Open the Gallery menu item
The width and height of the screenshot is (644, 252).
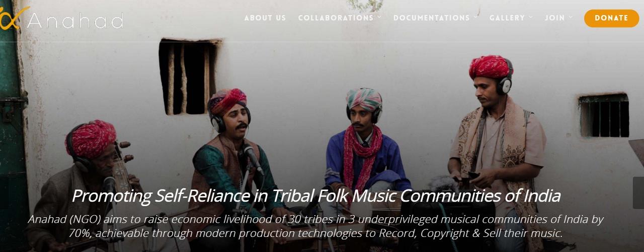pos(507,18)
